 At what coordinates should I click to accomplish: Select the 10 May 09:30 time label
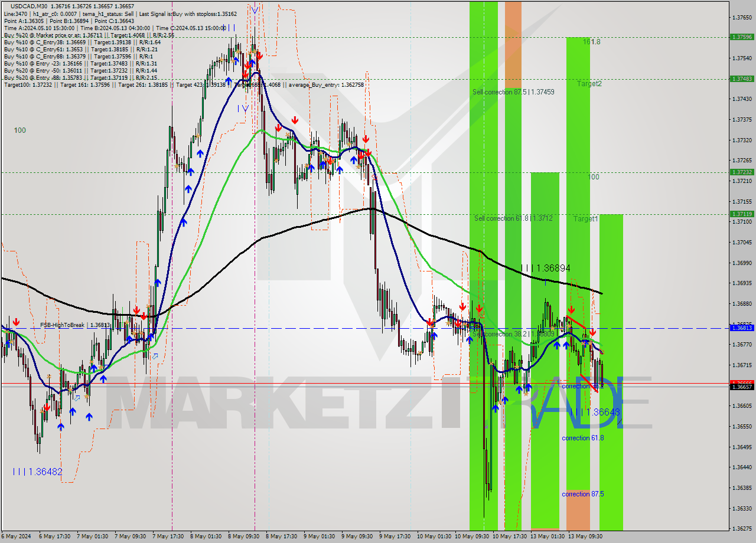[472, 537]
